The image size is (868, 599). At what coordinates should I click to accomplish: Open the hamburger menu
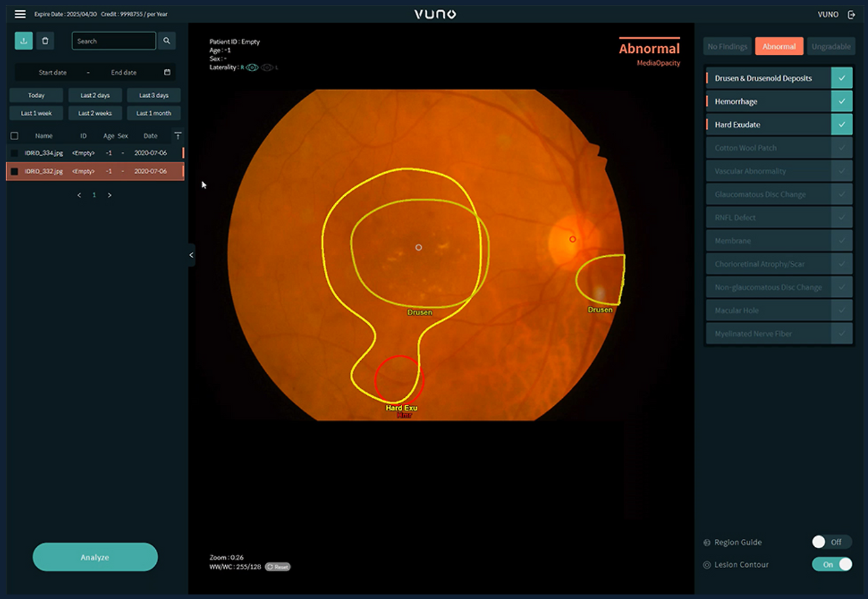[20, 14]
